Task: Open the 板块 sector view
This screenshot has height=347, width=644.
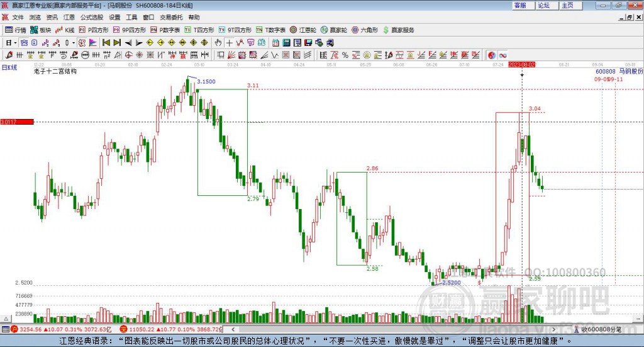Action: 41,30
